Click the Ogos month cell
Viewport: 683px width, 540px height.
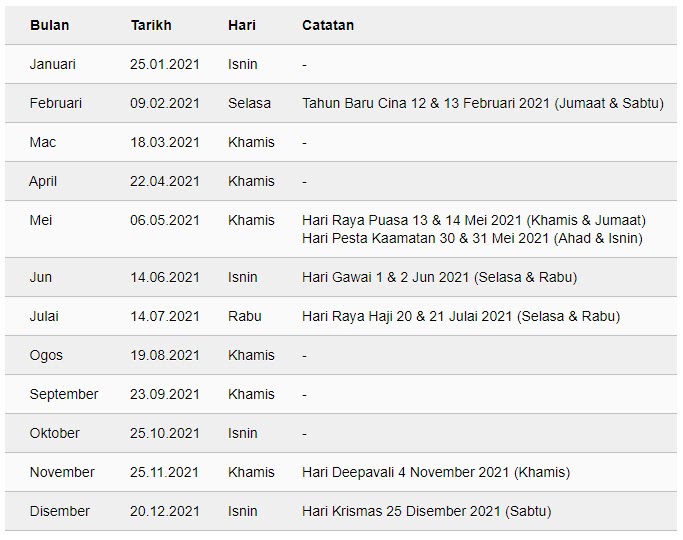(x=46, y=355)
